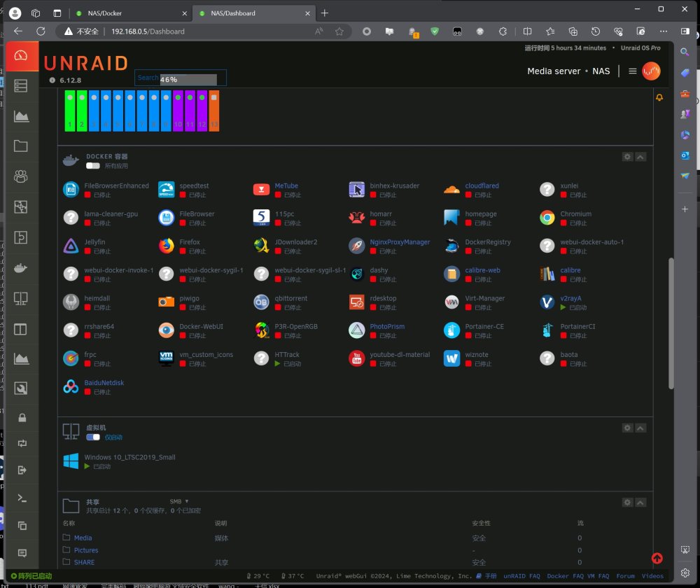Collapse the shares panel
This screenshot has height=588, width=700.
click(x=640, y=503)
